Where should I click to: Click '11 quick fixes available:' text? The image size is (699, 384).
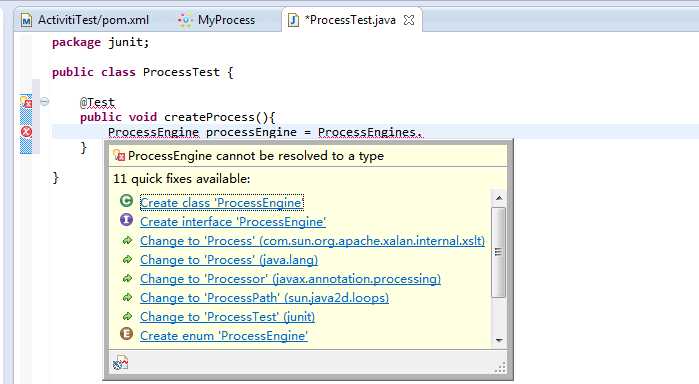[182, 179]
